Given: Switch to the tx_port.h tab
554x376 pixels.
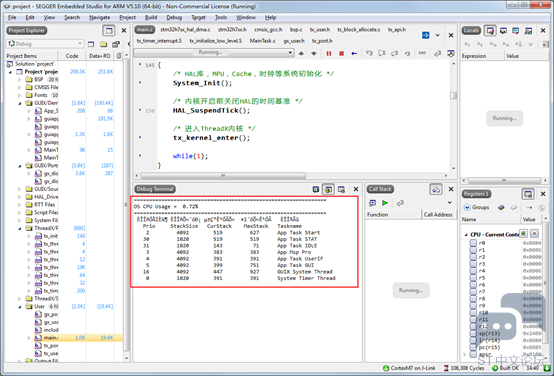Looking at the screenshot, I should click(322, 41).
